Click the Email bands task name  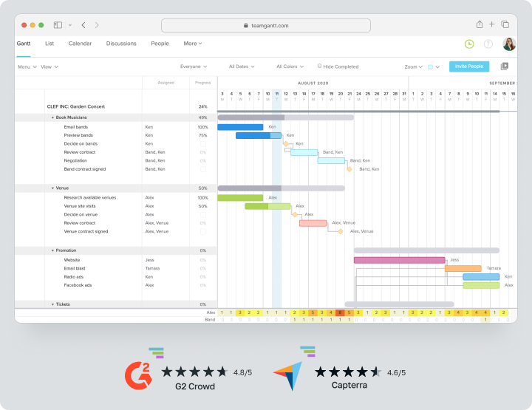pos(76,127)
